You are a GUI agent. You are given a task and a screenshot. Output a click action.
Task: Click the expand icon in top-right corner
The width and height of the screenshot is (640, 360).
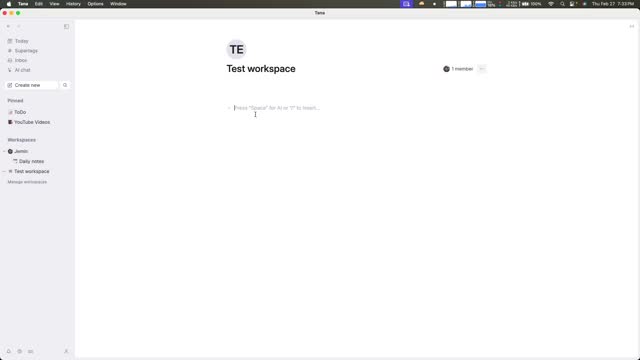[x=631, y=27]
